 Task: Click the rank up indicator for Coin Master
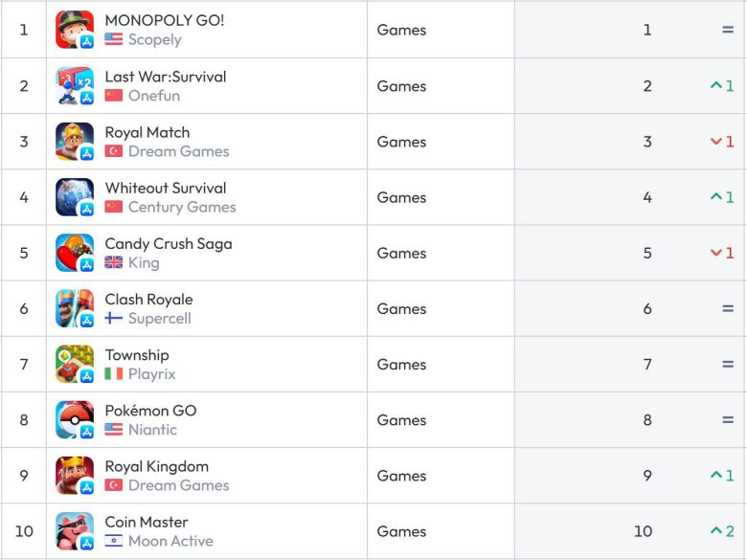pos(722,531)
